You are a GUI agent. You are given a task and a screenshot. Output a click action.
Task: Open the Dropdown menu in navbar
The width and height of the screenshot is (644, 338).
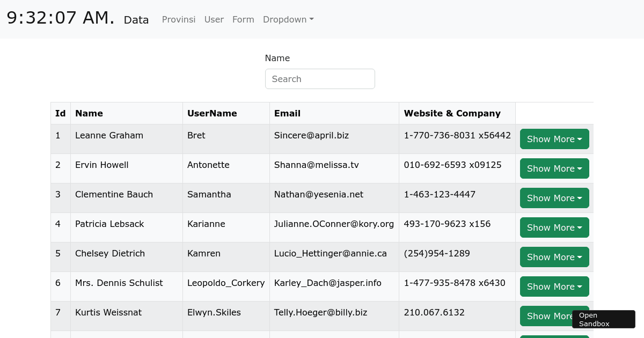pos(288,19)
